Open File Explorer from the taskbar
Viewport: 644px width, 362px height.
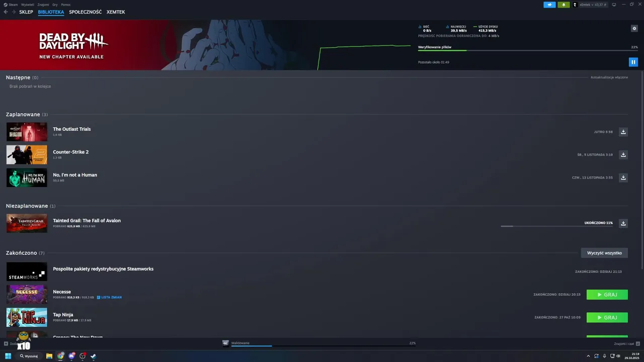click(49, 356)
